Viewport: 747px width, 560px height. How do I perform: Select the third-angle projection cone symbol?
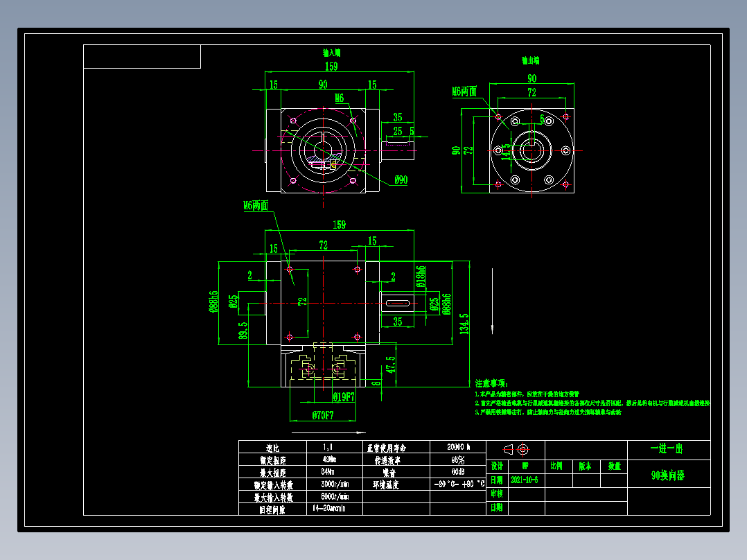[x=509, y=448]
